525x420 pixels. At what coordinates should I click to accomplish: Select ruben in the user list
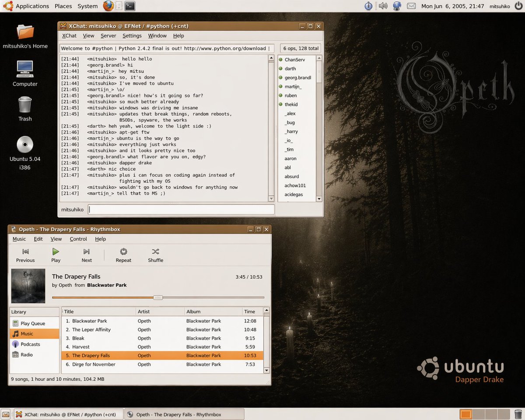pyautogui.click(x=297, y=95)
